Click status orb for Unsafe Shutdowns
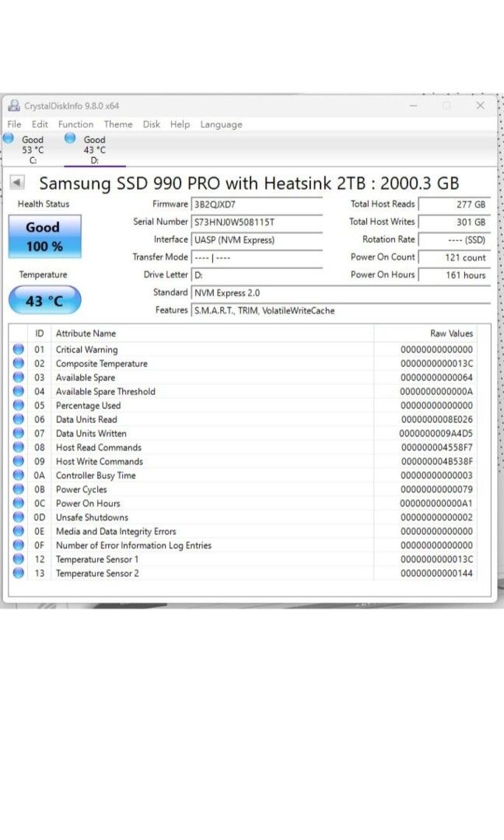The image size is (504, 840). click(18, 517)
